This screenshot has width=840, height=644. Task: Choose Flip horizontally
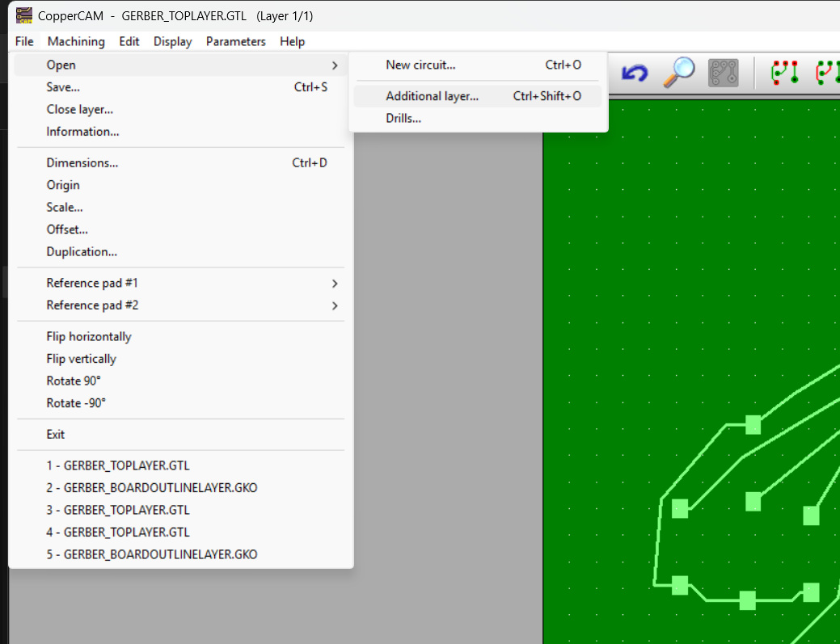coord(181,337)
